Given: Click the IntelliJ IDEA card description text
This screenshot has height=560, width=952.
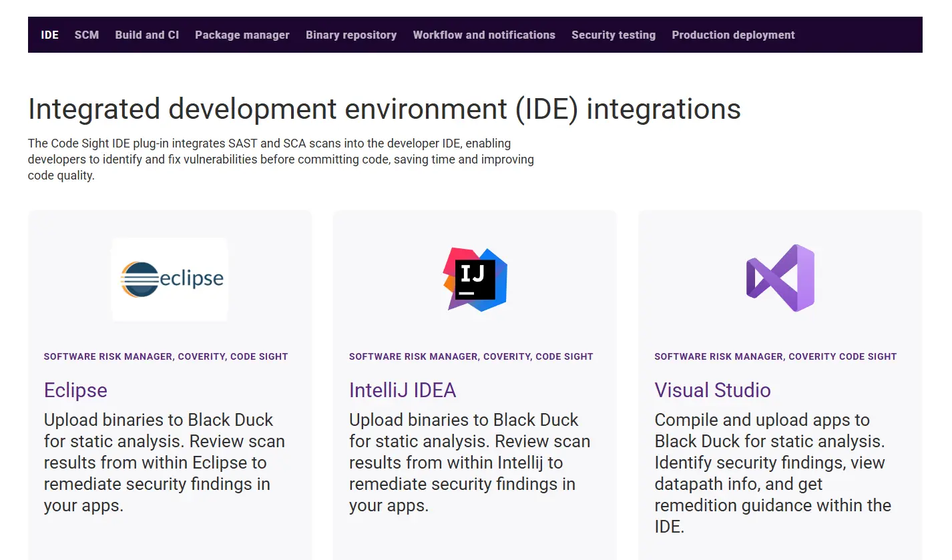Looking at the screenshot, I should coord(469,463).
